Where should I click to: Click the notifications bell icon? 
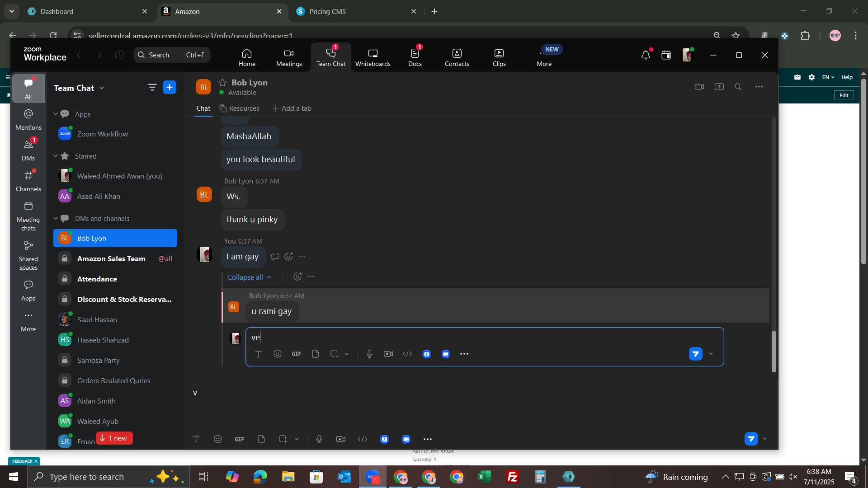pyautogui.click(x=646, y=55)
